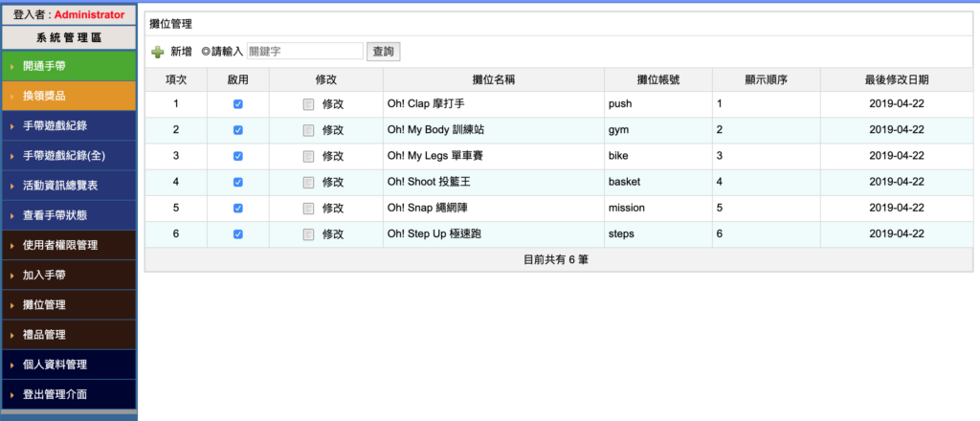Select booth name Oh! Step Up 極速跑
980x421 pixels.
click(x=434, y=234)
